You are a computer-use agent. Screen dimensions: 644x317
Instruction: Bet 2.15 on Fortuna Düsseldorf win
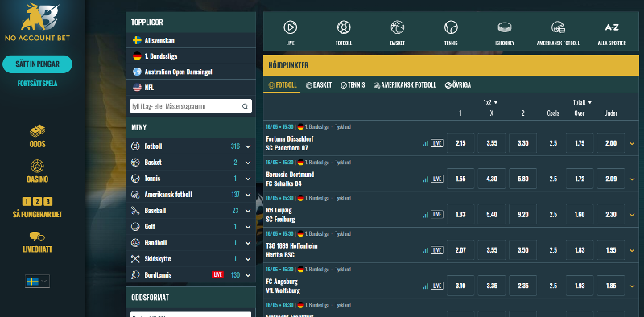460,143
